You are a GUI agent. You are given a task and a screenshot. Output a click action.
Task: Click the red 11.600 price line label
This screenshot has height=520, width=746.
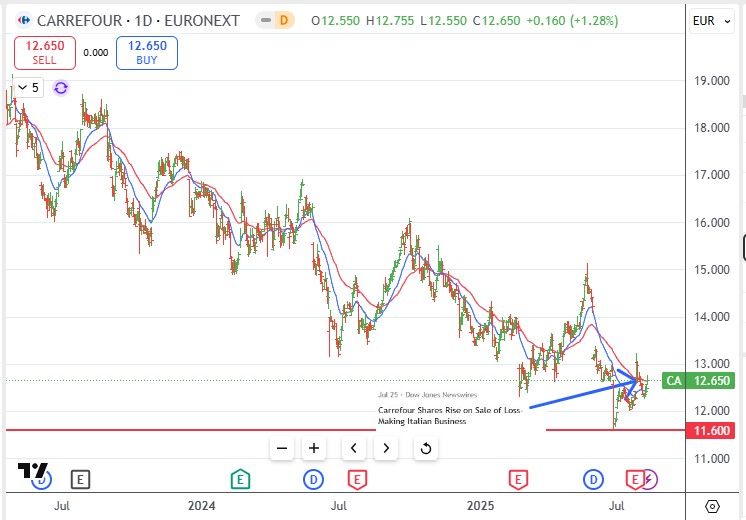[x=710, y=431]
